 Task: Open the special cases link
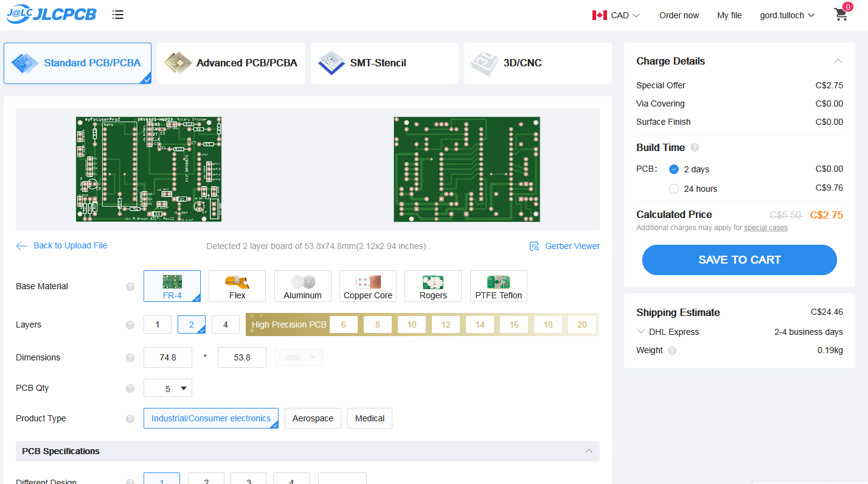point(766,228)
